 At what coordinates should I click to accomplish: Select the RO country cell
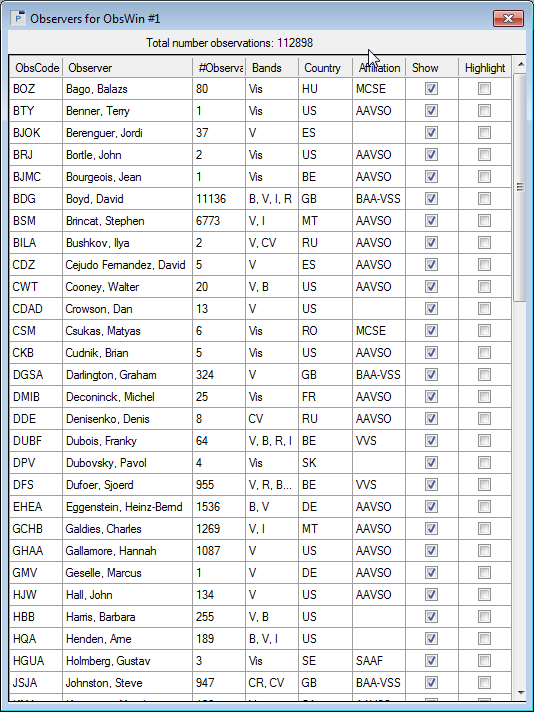coord(325,331)
